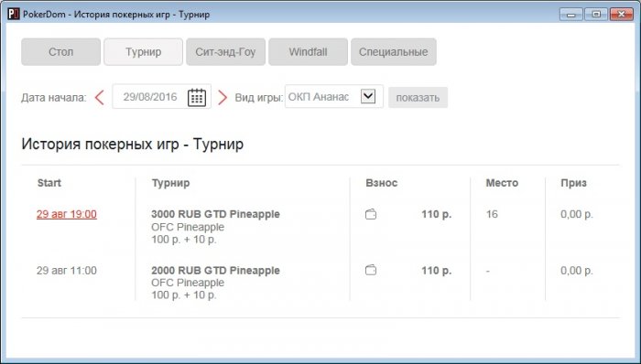Click the 29 авг 11:00 start time
Image resolution: width=641 pixels, height=364 pixels.
point(67,270)
